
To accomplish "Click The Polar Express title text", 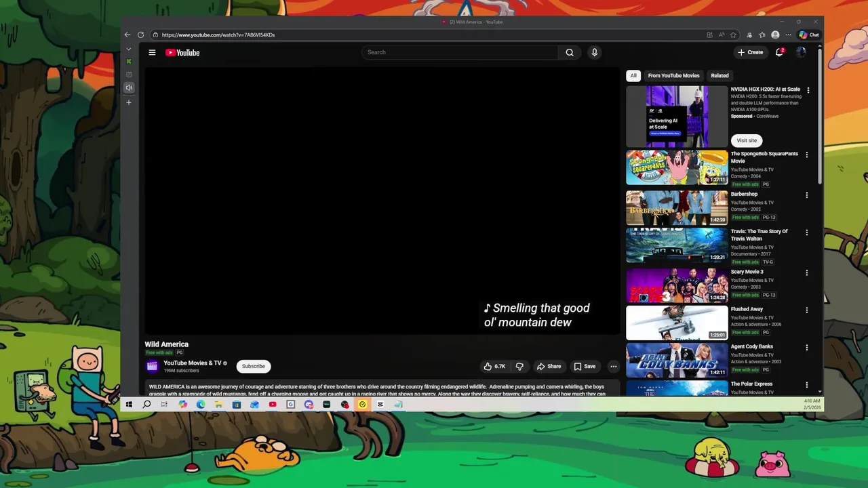I will [751, 384].
